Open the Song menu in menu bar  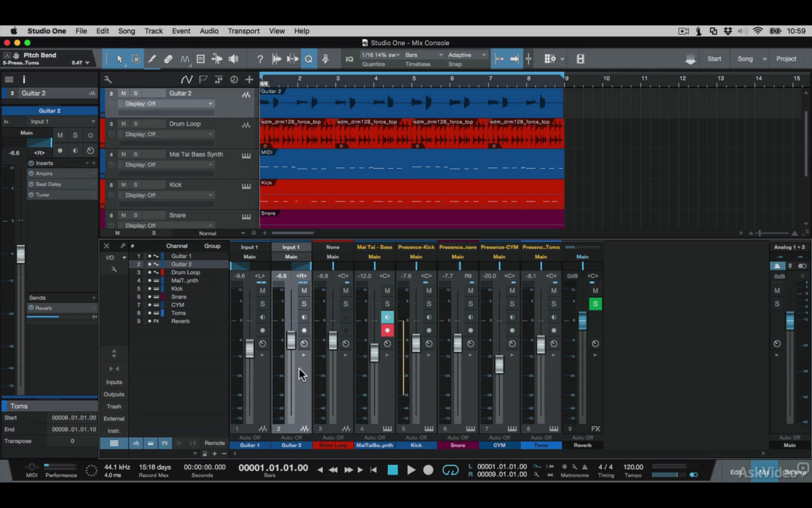pyautogui.click(x=127, y=31)
